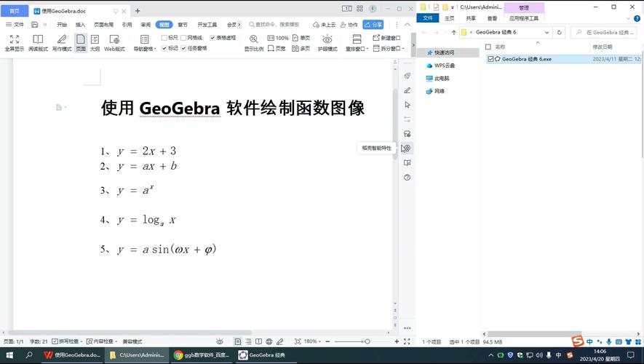The width and height of the screenshot is (644, 364).
Task: Enable eye protection mode in ribbon
Action: (x=327, y=43)
